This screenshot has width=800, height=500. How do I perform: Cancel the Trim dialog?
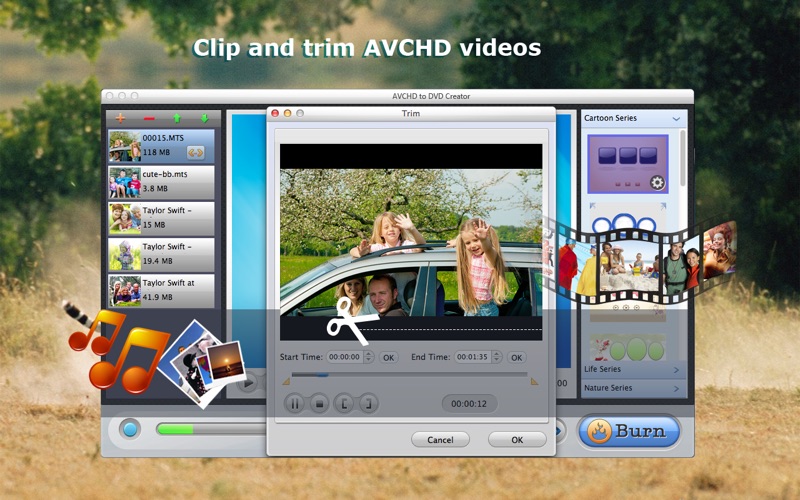point(440,440)
